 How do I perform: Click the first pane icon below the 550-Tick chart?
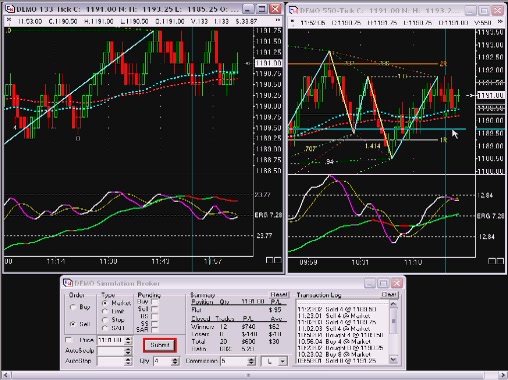point(492,261)
